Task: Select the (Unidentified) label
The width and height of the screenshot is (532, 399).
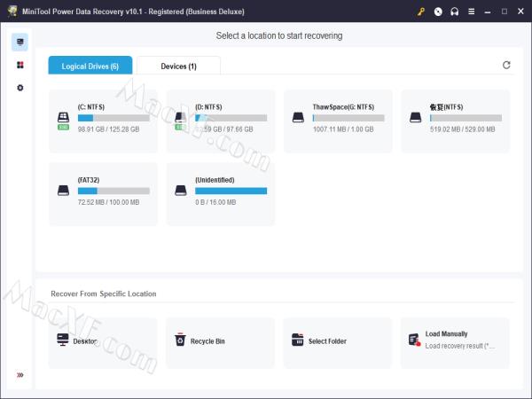Action: pyautogui.click(x=215, y=180)
